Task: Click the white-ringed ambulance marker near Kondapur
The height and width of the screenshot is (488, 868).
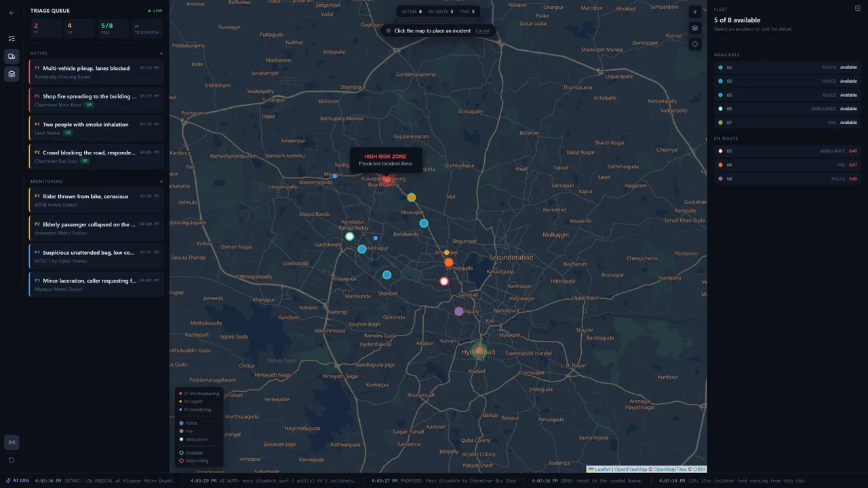Action: (349, 237)
